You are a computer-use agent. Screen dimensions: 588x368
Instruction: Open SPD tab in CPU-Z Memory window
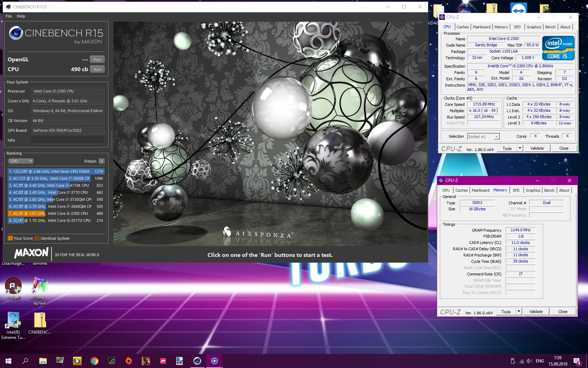point(516,190)
